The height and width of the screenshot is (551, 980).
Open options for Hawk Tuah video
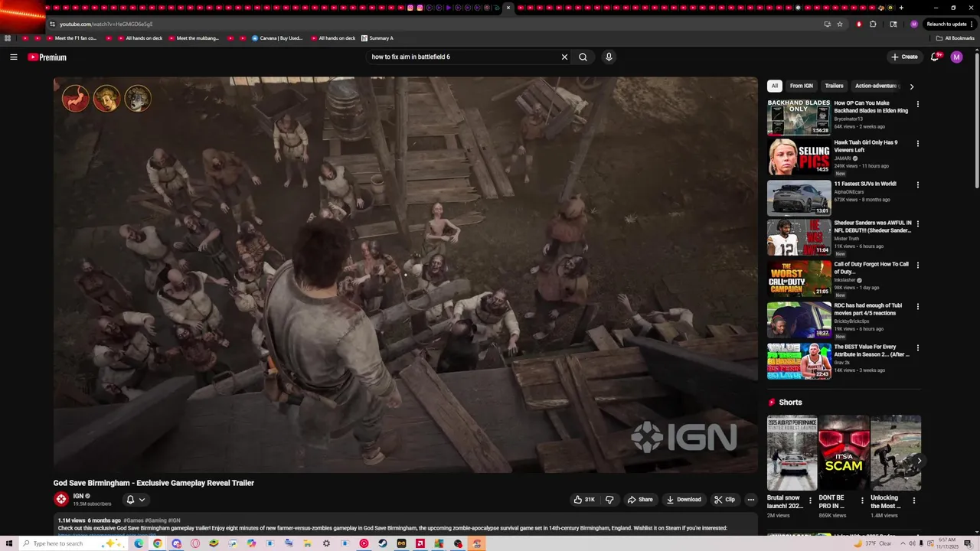[x=918, y=143]
